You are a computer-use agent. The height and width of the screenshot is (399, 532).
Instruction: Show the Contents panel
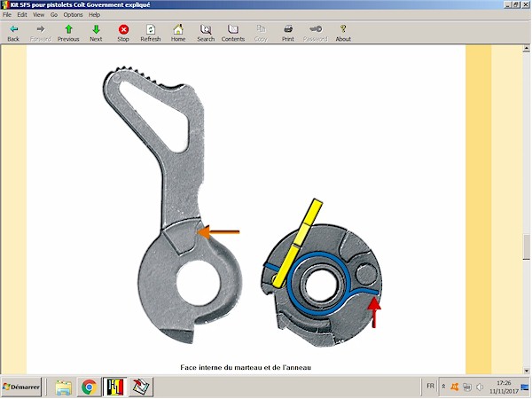(x=233, y=34)
